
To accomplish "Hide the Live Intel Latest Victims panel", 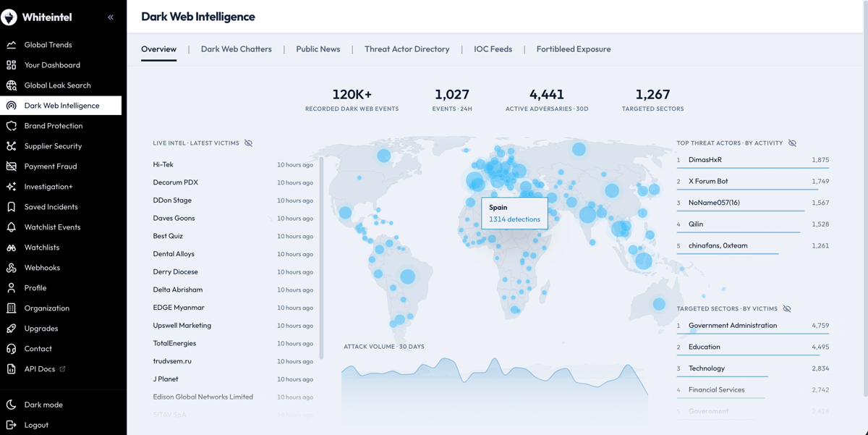I will (x=248, y=143).
